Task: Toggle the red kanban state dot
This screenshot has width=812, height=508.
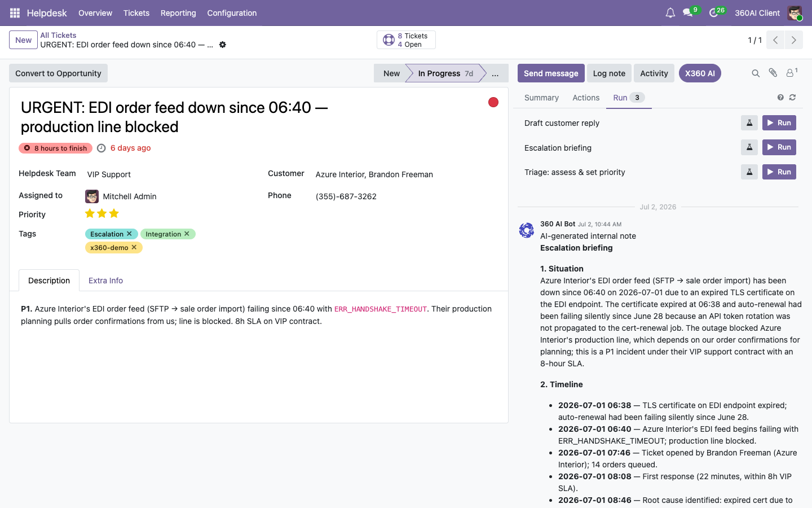Action: click(x=493, y=102)
